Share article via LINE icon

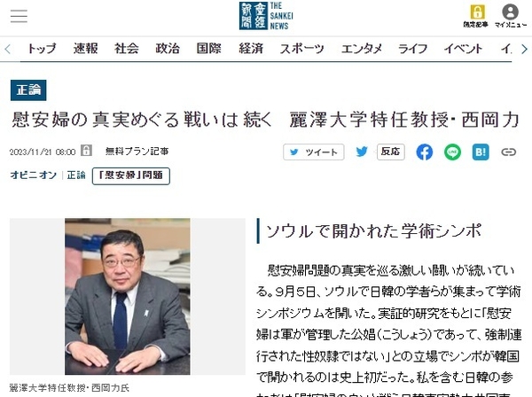(452, 152)
